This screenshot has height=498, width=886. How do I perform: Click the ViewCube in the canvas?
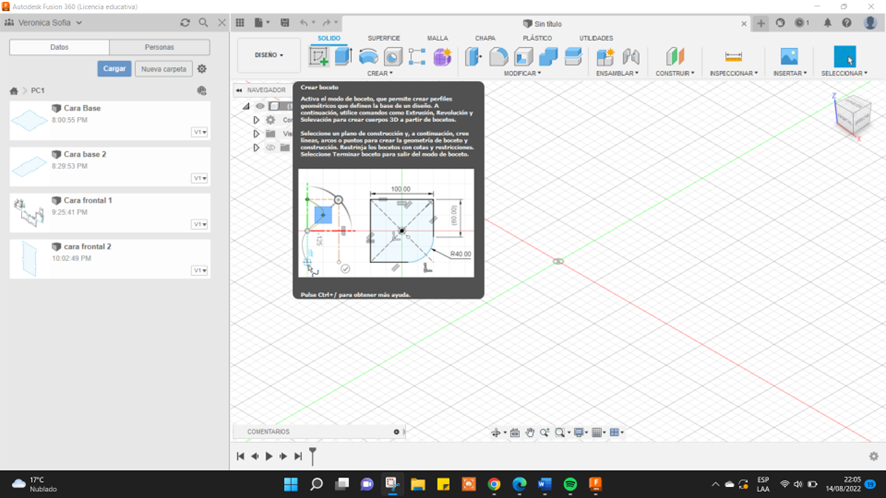[852, 115]
